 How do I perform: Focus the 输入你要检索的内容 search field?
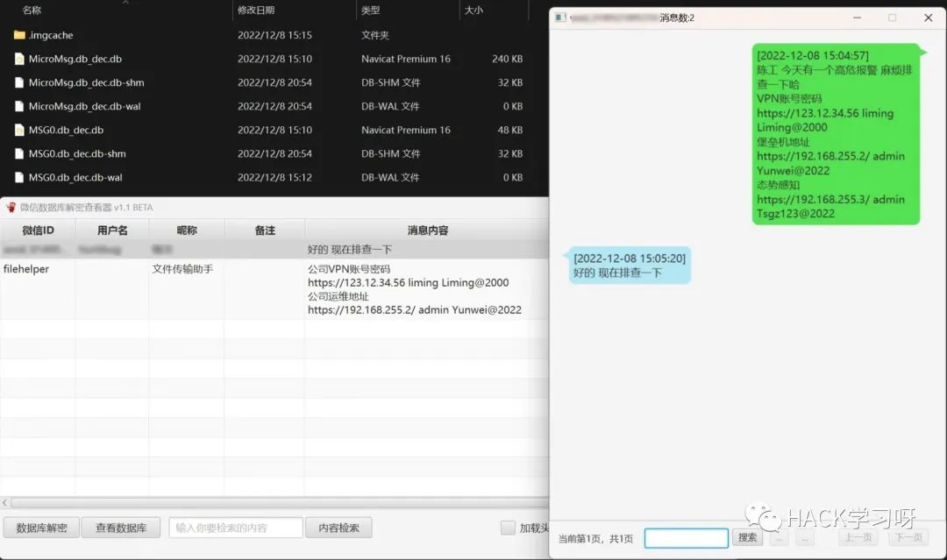coord(236,528)
